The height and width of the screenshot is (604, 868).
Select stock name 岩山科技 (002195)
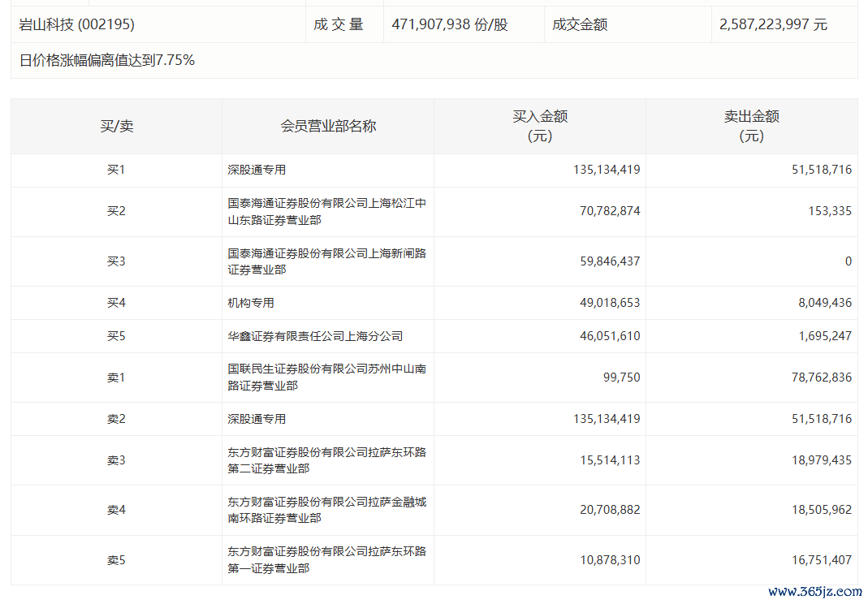pyautogui.click(x=76, y=24)
